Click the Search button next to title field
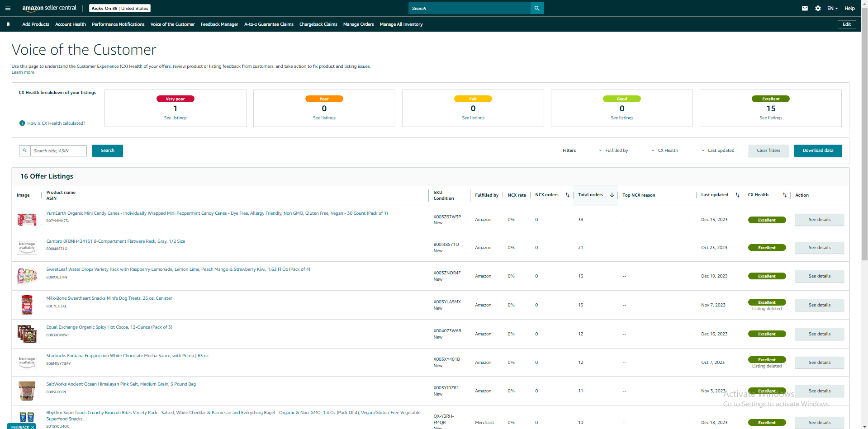 (108, 151)
